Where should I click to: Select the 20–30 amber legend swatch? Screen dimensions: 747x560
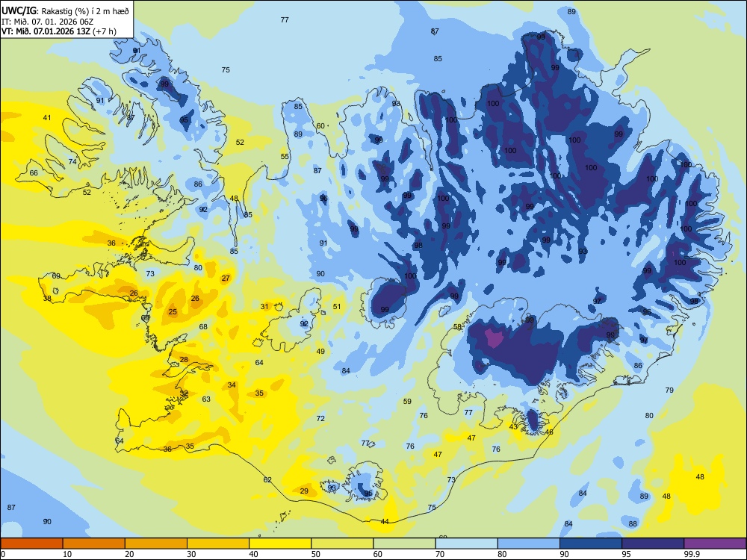[156, 544]
